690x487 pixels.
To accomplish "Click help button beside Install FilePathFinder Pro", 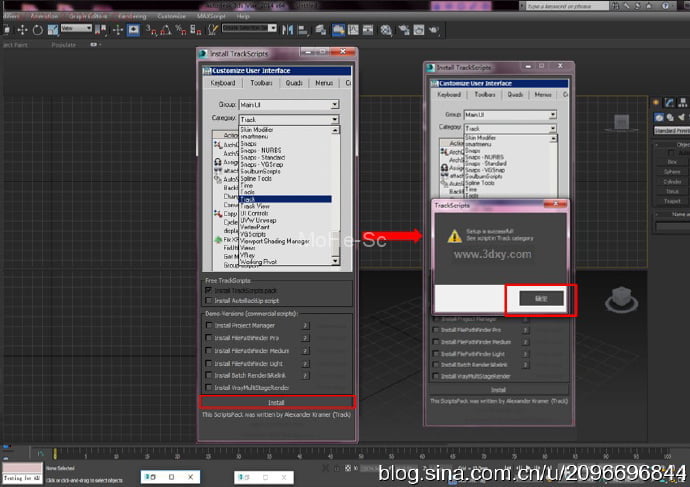I will click(x=305, y=338).
